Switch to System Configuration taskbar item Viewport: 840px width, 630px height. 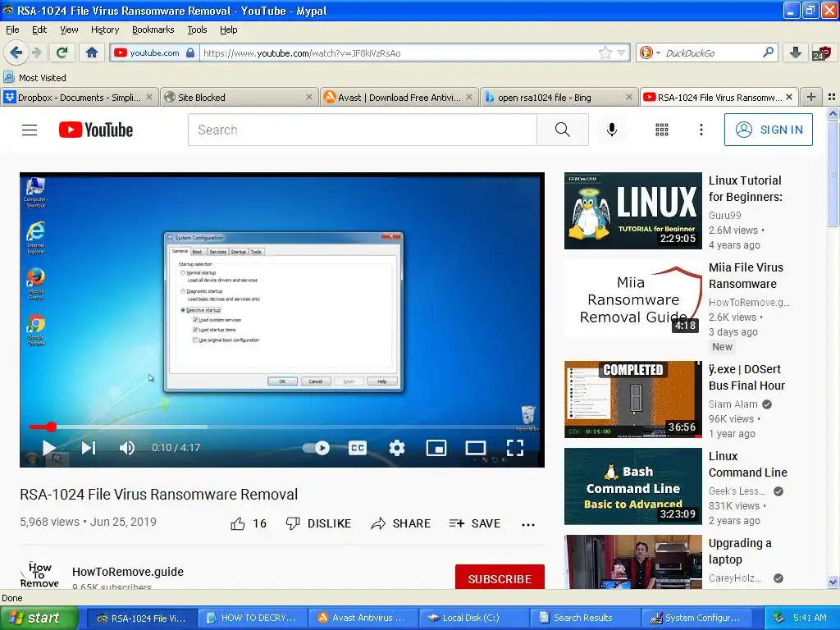coord(696,618)
